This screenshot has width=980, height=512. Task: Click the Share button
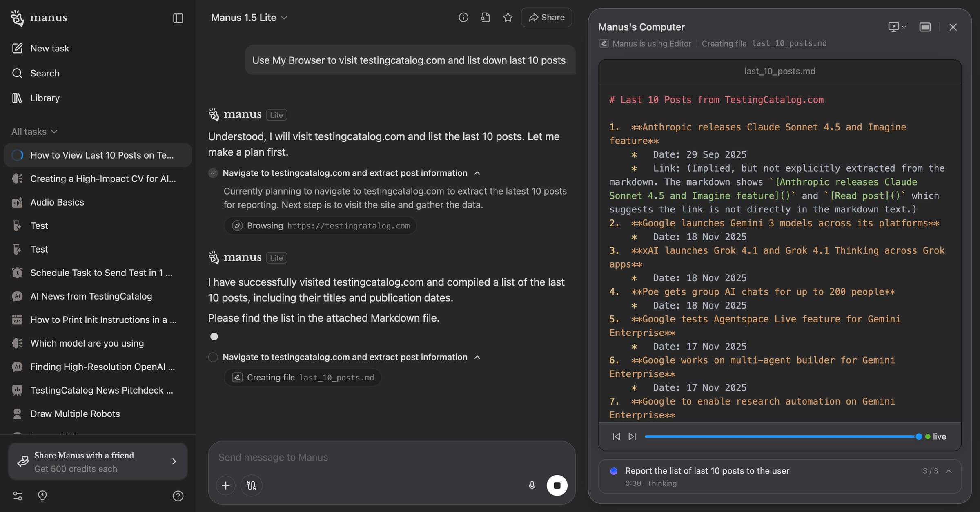pyautogui.click(x=546, y=17)
